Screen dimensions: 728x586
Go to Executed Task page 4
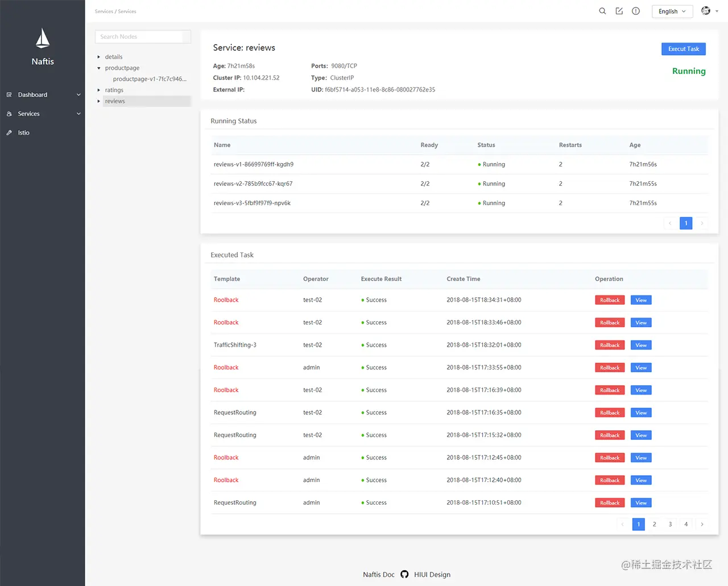pos(686,524)
